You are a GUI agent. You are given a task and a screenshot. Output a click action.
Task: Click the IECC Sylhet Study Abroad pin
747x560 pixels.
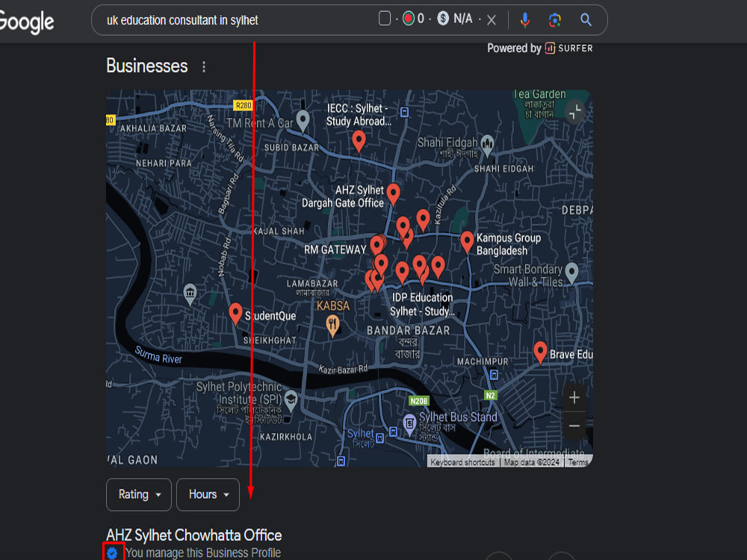point(359,141)
